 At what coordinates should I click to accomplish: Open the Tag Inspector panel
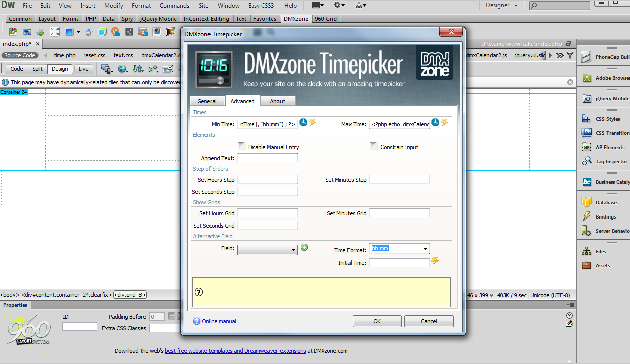click(x=604, y=162)
